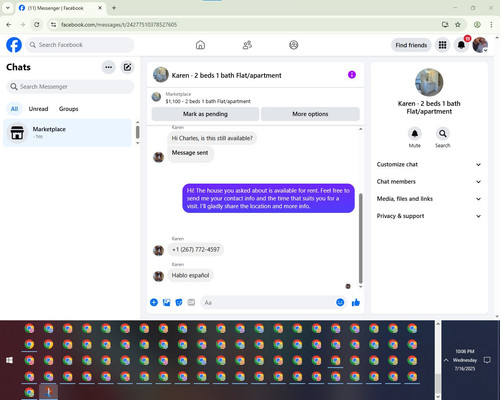Select the Unread chats filter tab
500x400 pixels.
tap(38, 109)
